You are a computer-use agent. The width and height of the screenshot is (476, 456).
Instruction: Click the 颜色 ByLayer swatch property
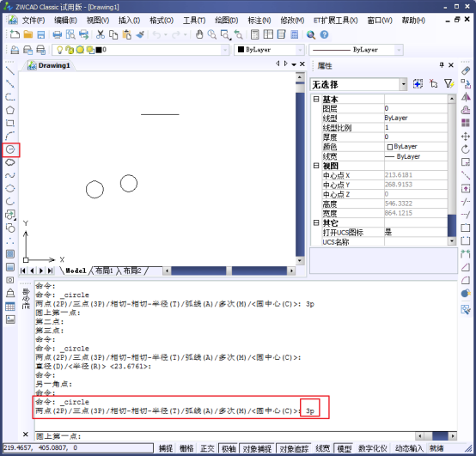tap(416, 147)
